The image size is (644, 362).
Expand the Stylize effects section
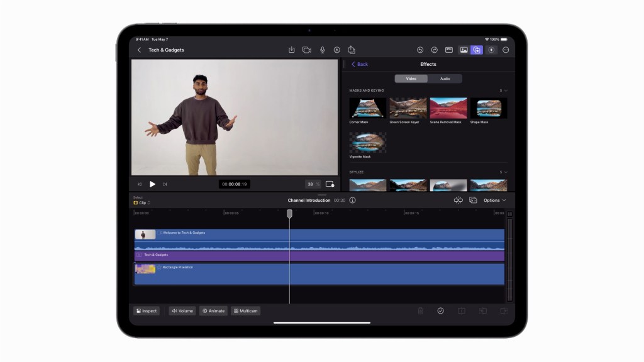504,171
